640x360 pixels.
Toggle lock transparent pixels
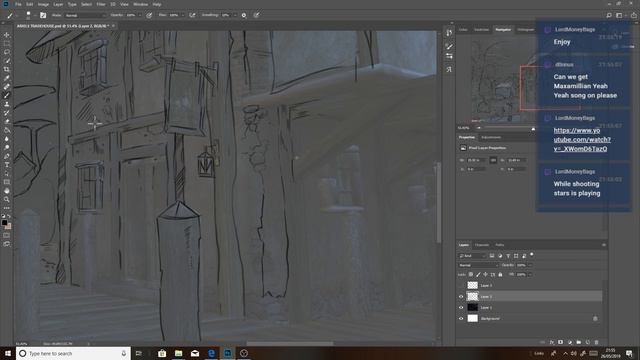(x=471, y=274)
